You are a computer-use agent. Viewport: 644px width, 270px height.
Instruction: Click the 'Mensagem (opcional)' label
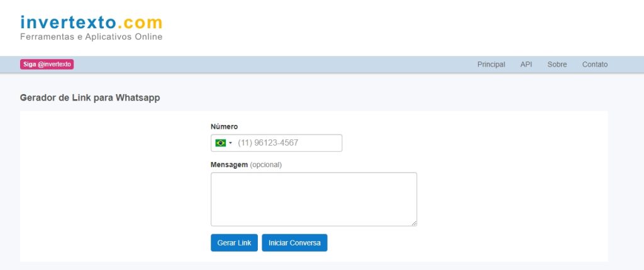coord(247,165)
